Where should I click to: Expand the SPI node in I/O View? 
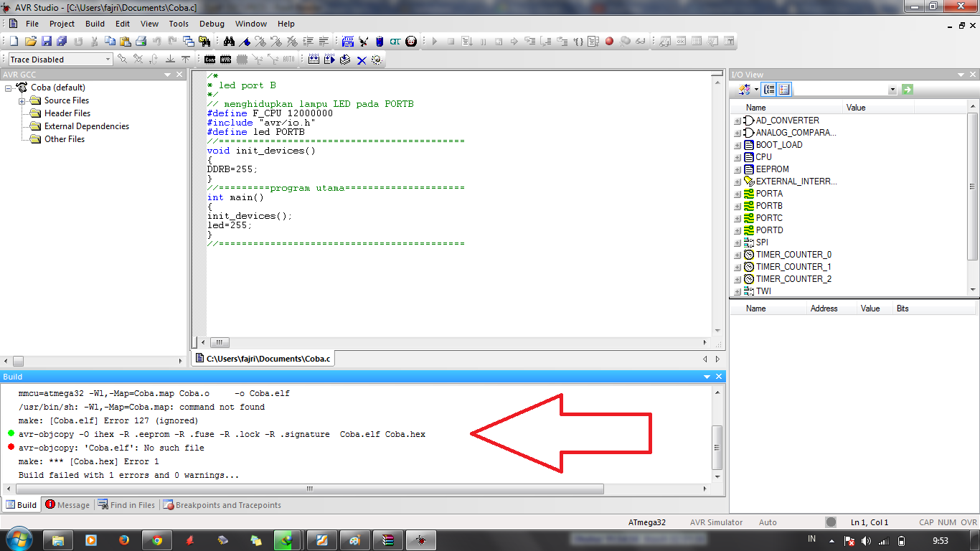(x=738, y=243)
